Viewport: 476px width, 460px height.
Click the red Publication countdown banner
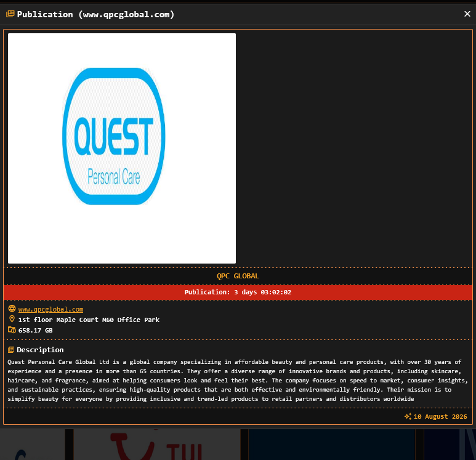point(238,293)
